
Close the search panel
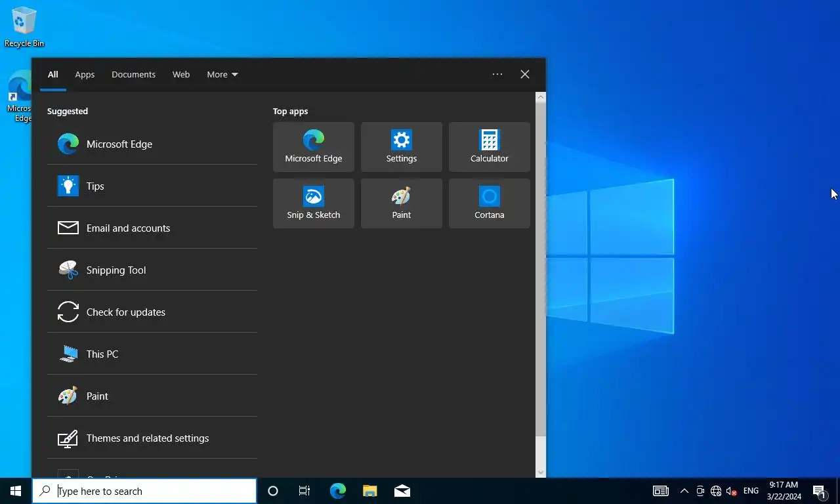coord(525,74)
